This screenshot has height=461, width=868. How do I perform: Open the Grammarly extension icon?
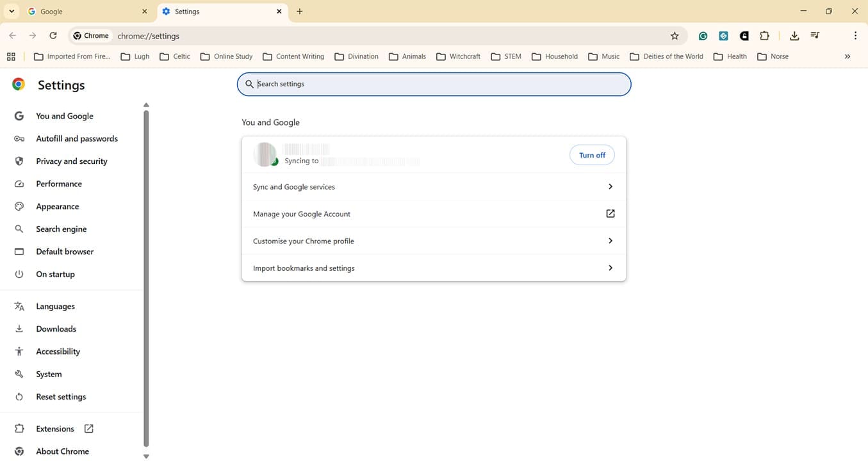pos(702,36)
